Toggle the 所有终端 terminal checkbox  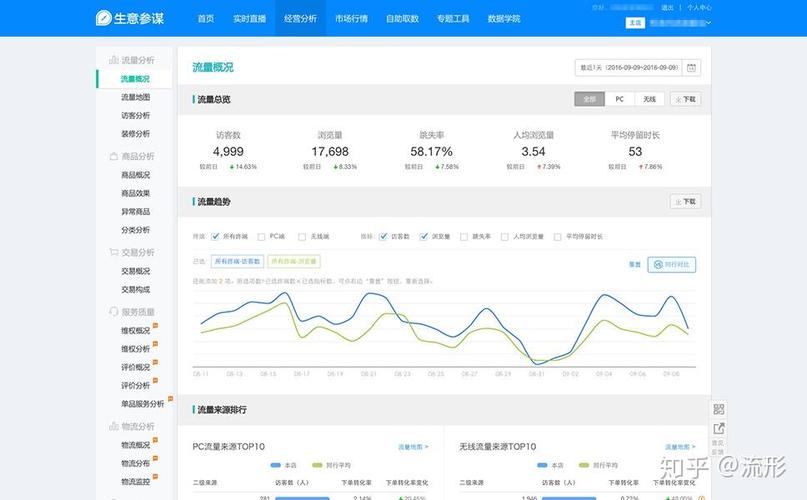[215, 236]
